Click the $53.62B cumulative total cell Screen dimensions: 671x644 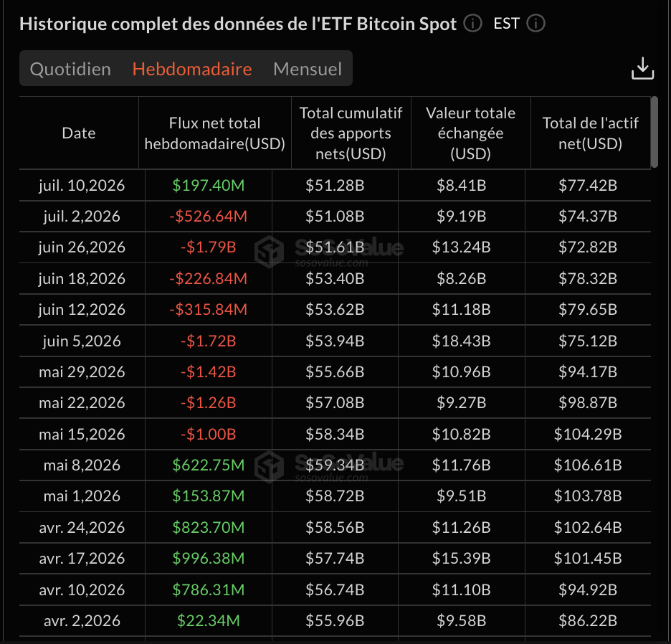point(335,310)
